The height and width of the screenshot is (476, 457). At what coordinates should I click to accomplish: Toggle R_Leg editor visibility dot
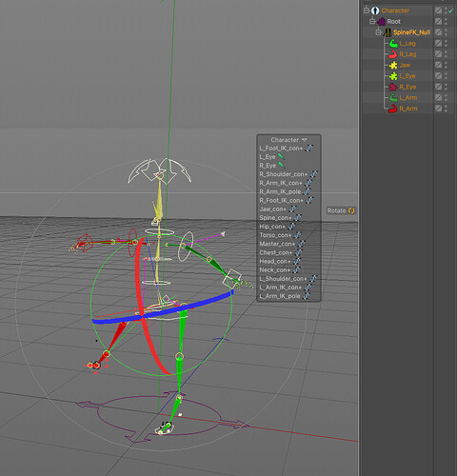446,52
